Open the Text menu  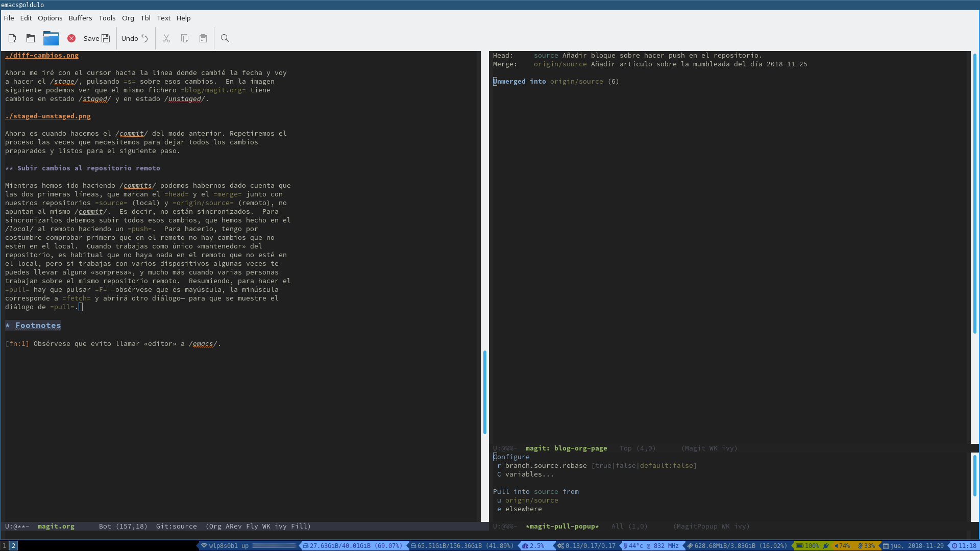[164, 18]
